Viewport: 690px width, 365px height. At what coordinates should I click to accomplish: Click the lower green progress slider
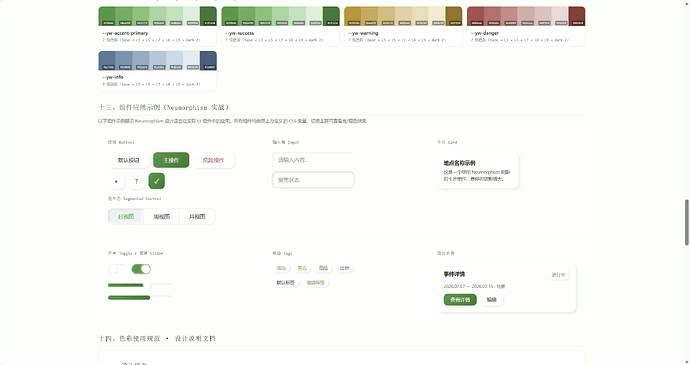pyautogui.click(x=140, y=298)
